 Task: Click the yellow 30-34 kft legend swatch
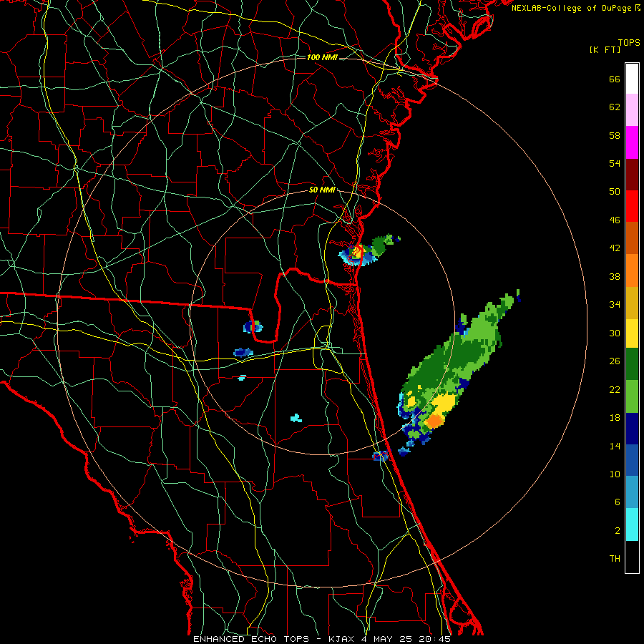632,333
